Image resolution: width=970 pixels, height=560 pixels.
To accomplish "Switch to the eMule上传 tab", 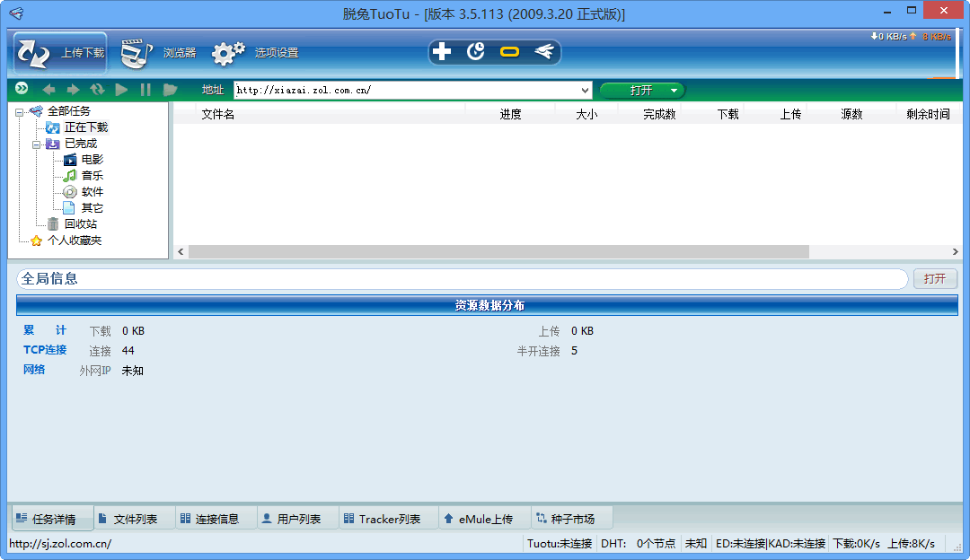I will click(485, 519).
